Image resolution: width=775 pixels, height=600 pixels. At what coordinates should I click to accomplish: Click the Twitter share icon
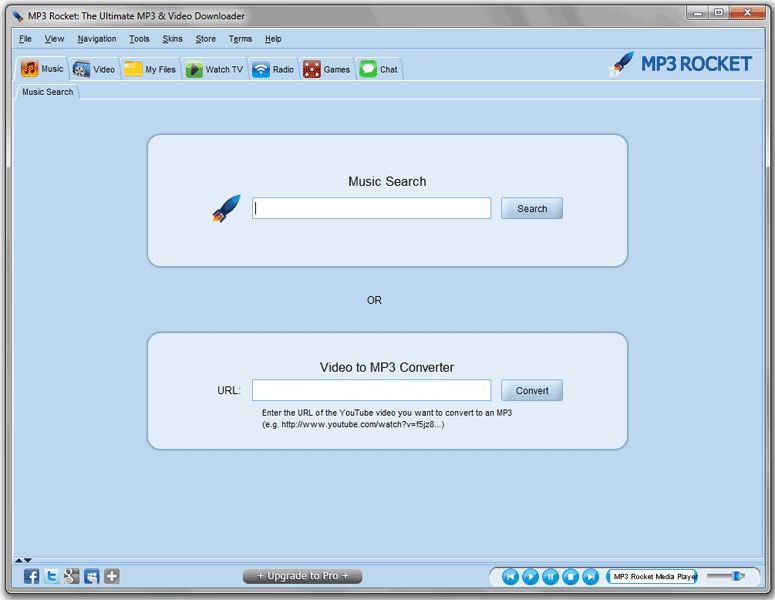(51, 576)
